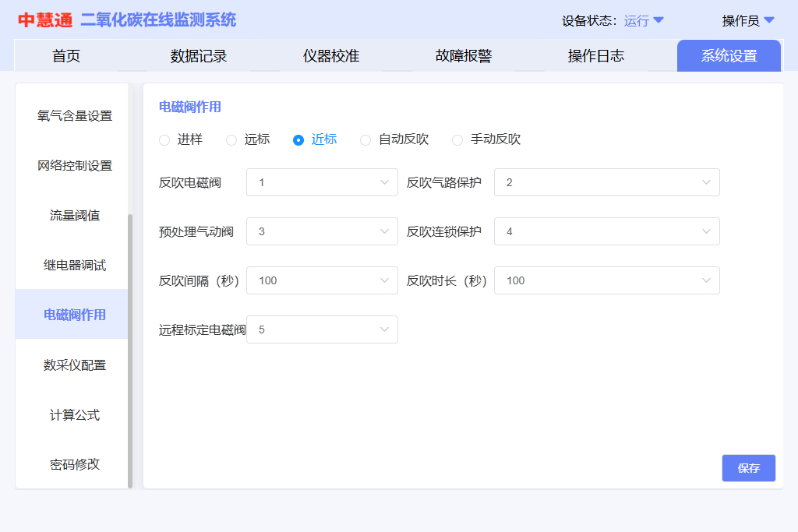Select the 自动反吹 radio option
Viewport: 798px width, 532px height.
[x=365, y=140]
